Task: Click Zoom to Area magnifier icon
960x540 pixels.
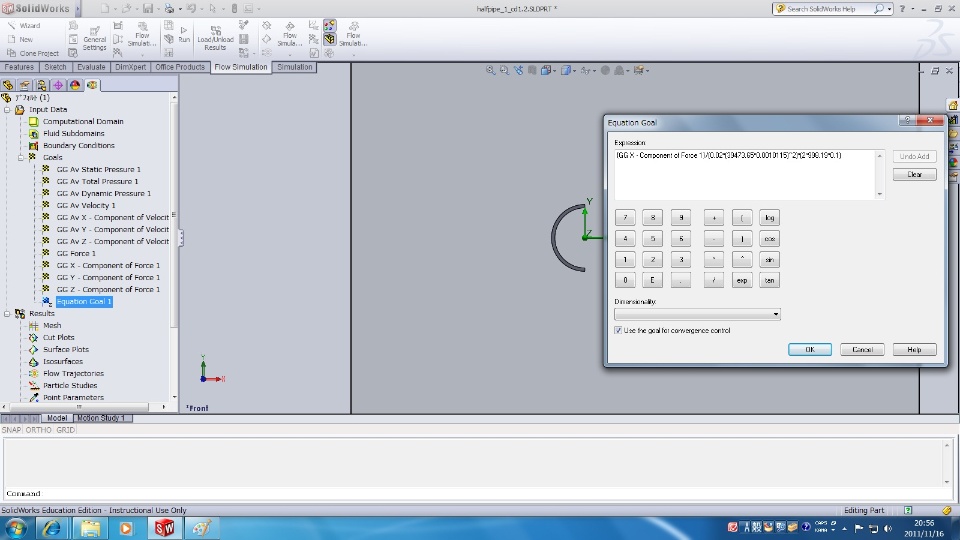Action: [x=504, y=70]
